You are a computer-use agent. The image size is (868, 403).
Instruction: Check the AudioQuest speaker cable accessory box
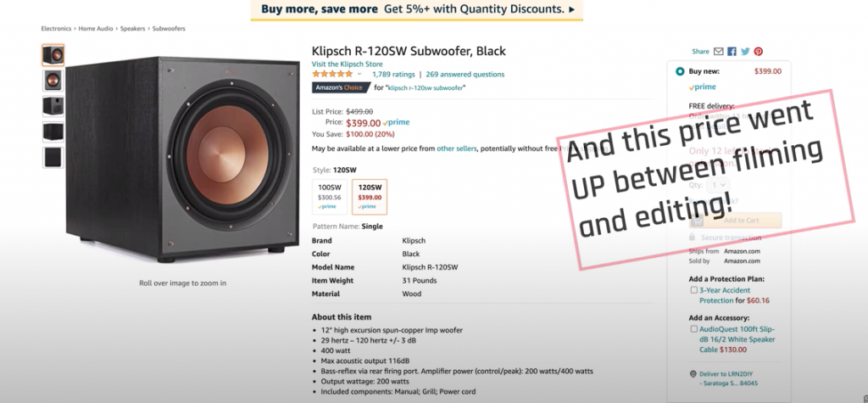click(693, 328)
